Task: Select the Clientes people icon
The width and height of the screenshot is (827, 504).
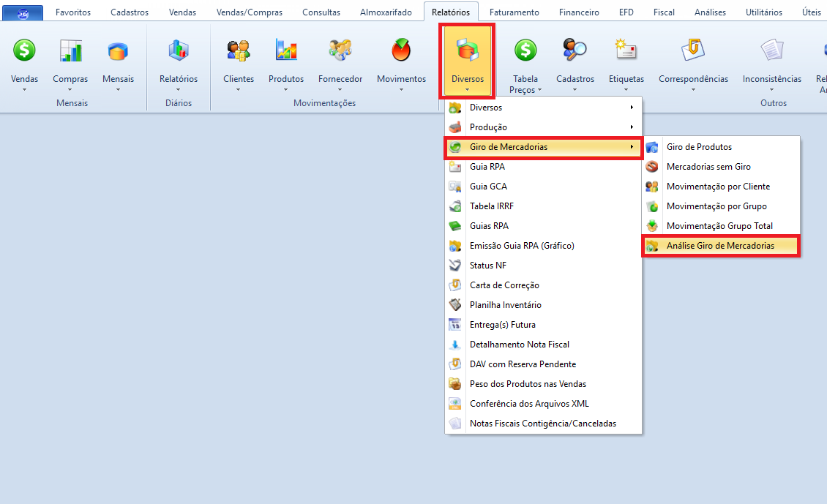Action: pyautogui.click(x=239, y=50)
